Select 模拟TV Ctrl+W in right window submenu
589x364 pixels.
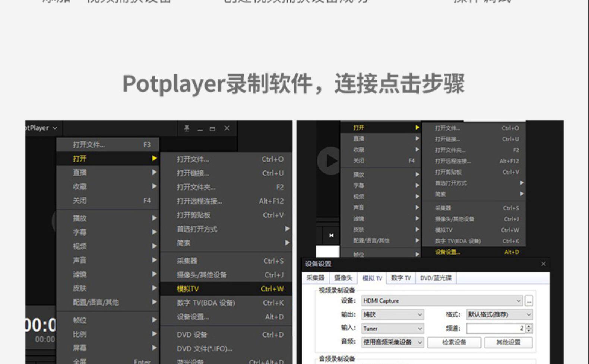(x=474, y=230)
